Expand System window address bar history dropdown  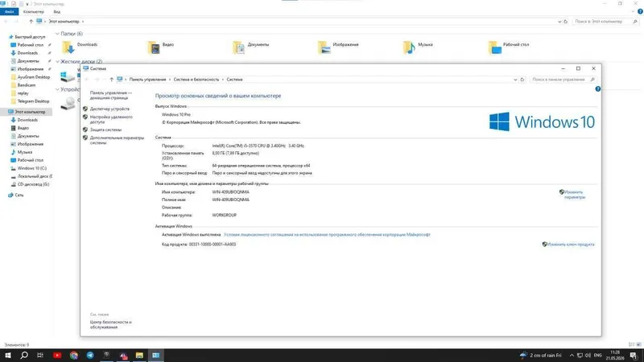tap(515, 80)
